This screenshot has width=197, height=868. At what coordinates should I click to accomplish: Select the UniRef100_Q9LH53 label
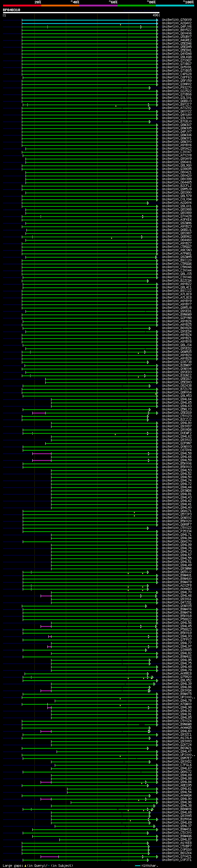tap(177, 396)
